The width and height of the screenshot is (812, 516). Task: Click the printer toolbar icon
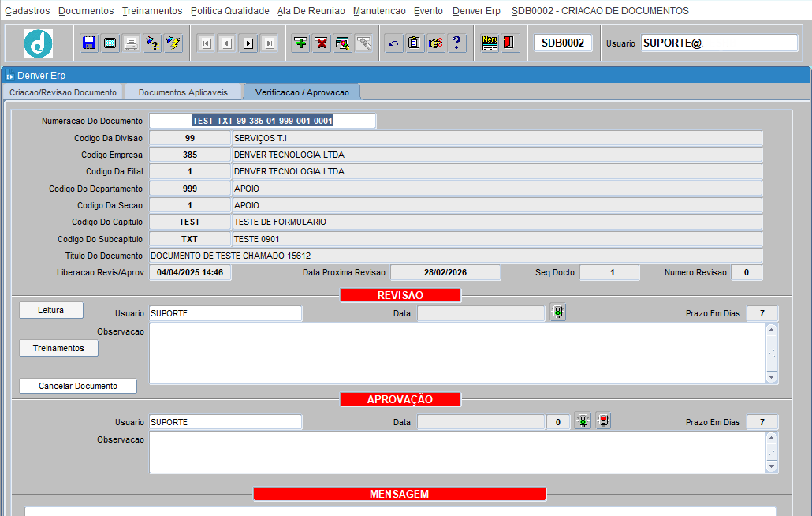pyautogui.click(x=132, y=43)
